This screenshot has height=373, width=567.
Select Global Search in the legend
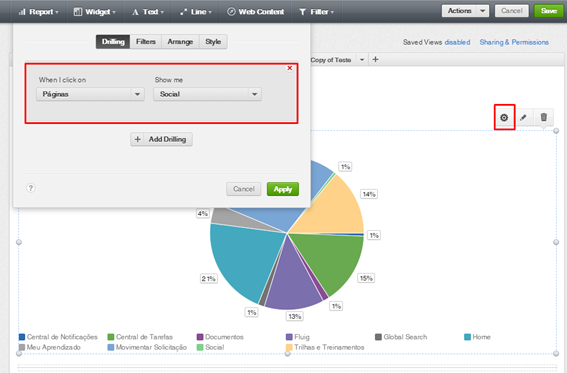pyautogui.click(x=401, y=337)
